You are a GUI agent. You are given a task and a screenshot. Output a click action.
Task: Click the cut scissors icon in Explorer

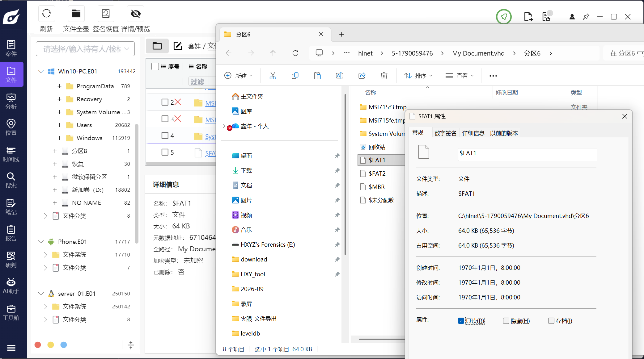coord(273,76)
